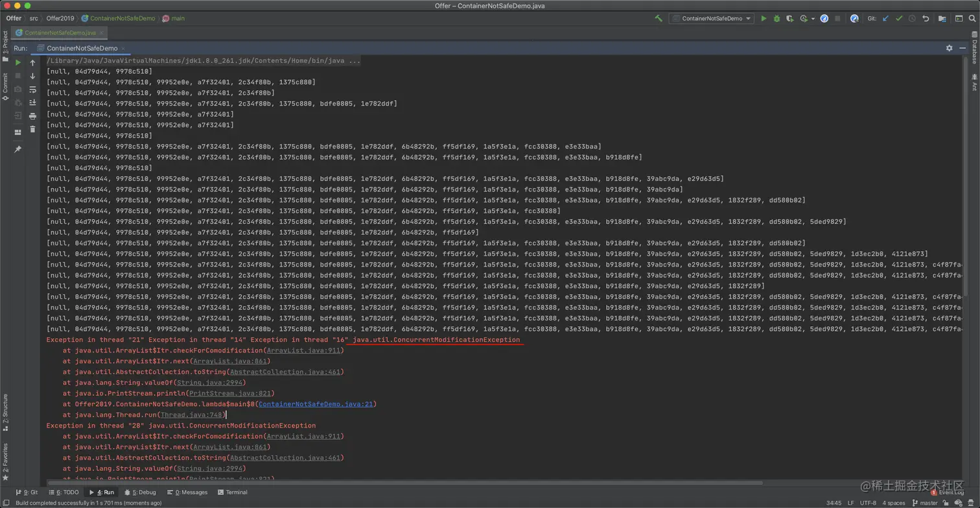Pin the Run tab
The width and height of the screenshot is (980, 508).
(x=17, y=149)
